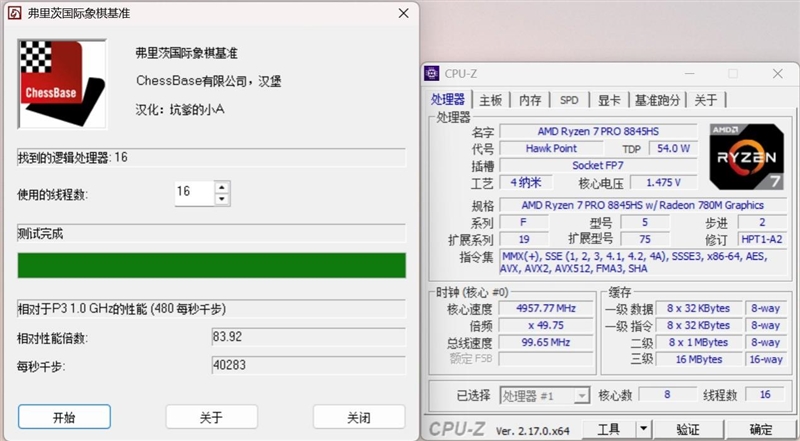Open the SPD tab
This screenshot has width=800, height=441.
coord(569,100)
